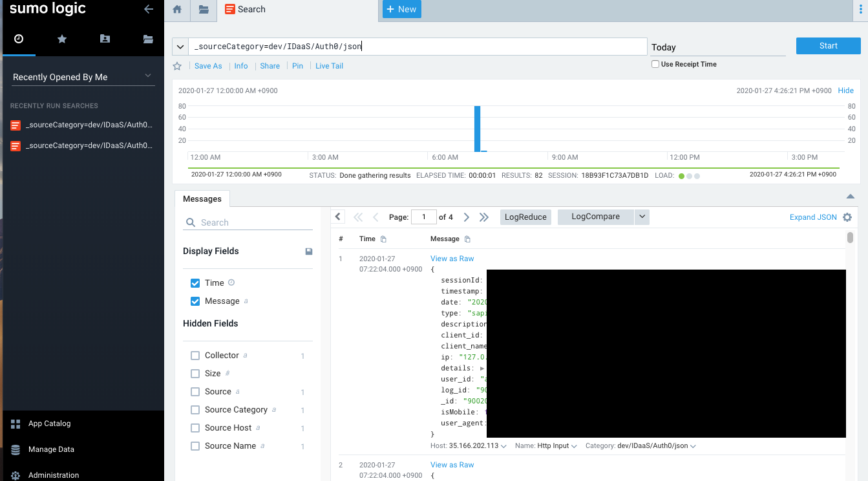This screenshot has height=481, width=868.
Task: Expand the query history dropdown arrow
Action: tap(180, 47)
